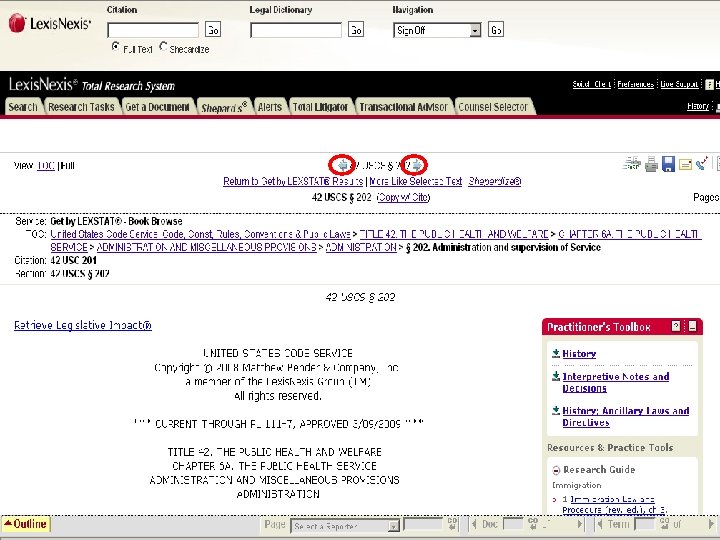Open the Get a Document tab

click(x=158, y=107)
